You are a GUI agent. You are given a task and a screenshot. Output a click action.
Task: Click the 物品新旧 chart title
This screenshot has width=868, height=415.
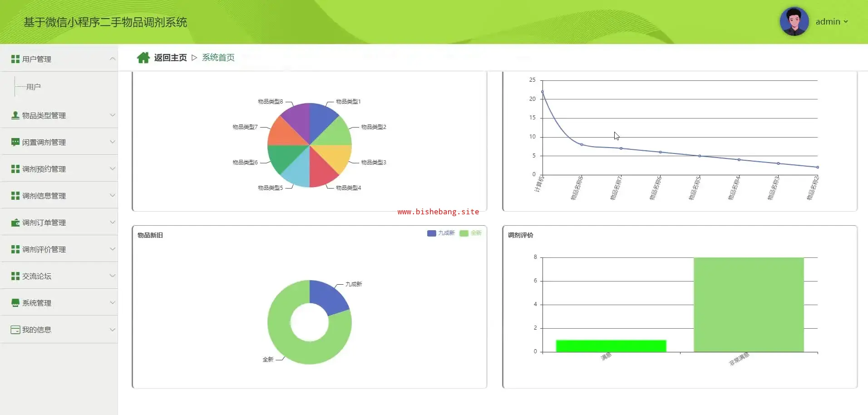pyautogui.click(x=150, y=235)
